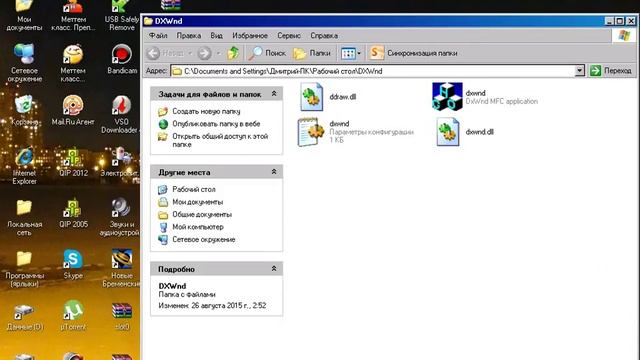Click the Forward navigation arrow
Viewport: 640px width, 360px height.
coord(204,53)
